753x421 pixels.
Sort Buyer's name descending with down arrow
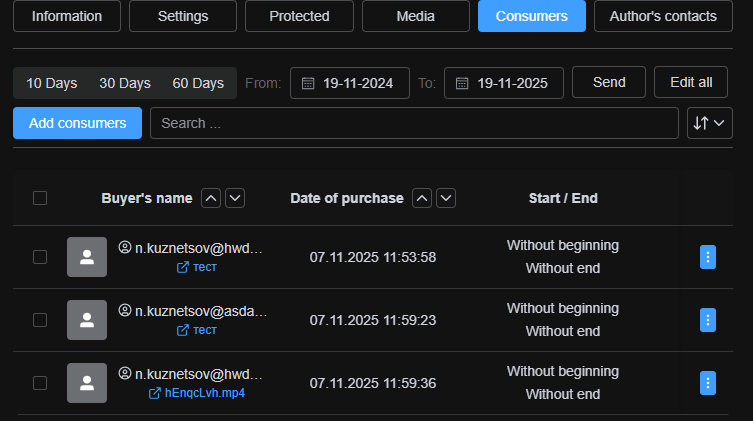pos(235,198)
